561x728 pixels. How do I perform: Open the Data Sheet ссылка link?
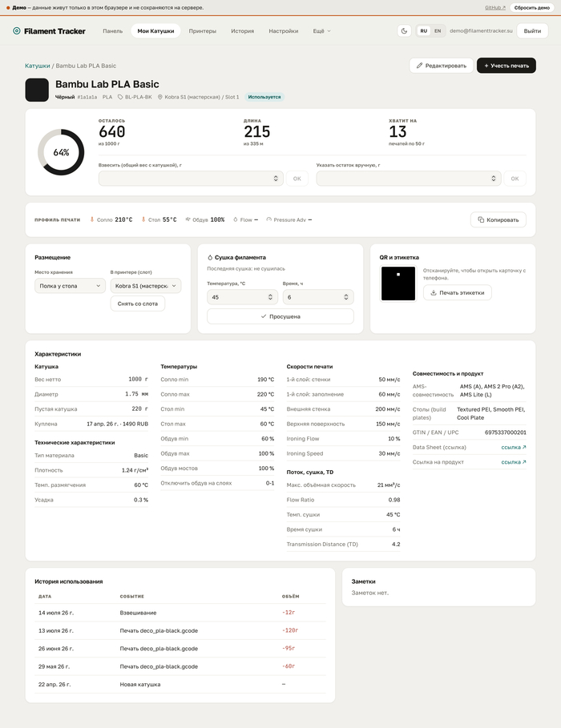click(x=514, y=447)
